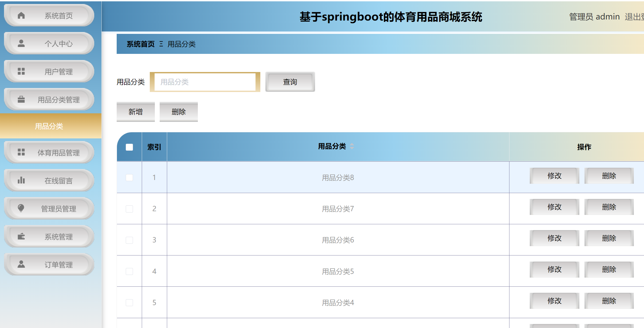Click 修改 for row 用品分类5
The image size is (644, 328).
click(554, 269)
